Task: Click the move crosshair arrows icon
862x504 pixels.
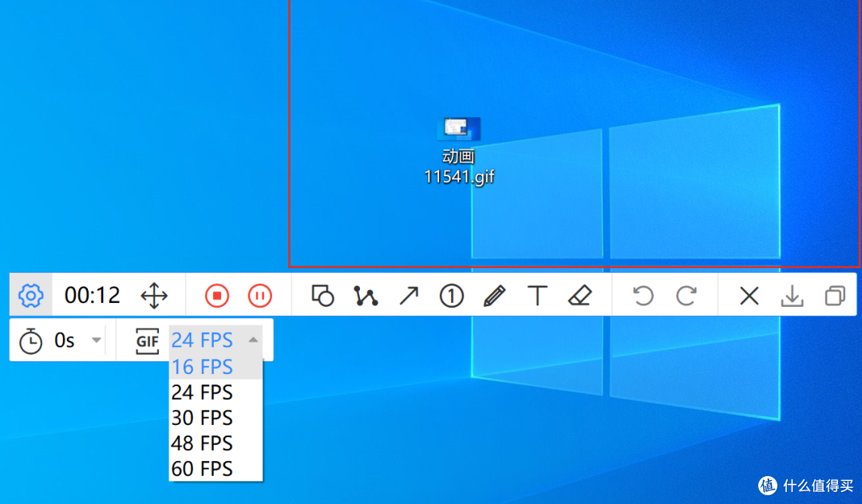Action: pos(154,296)
